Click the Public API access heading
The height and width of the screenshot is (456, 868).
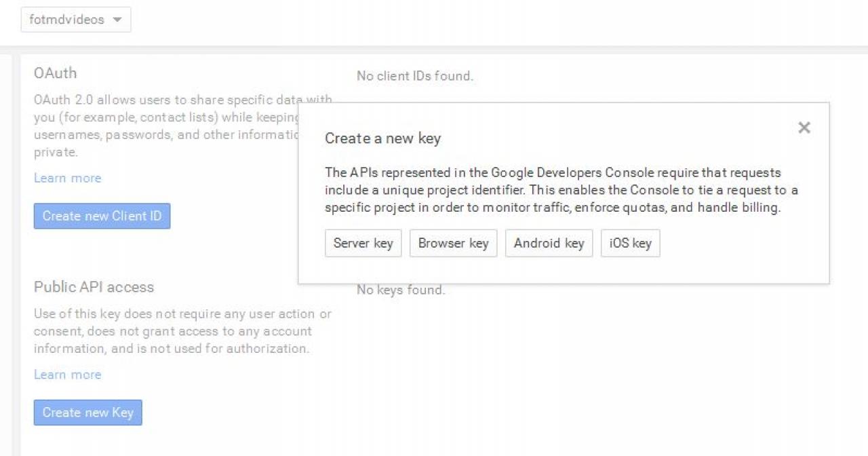[x=94, y=287]
